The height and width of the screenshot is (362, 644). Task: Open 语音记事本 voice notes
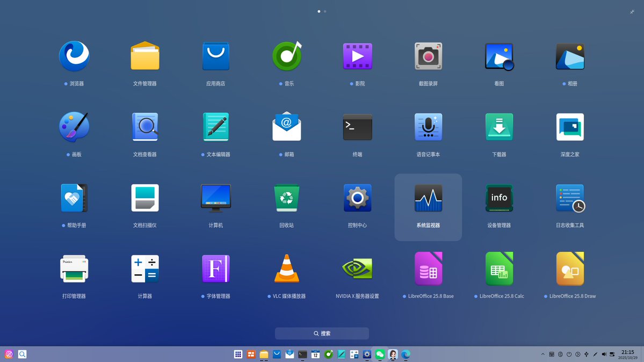pyautogui.click(x=428, y=127)
